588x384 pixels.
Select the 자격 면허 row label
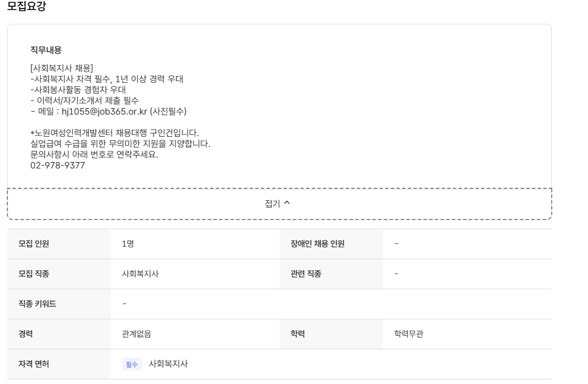(34, 364)
